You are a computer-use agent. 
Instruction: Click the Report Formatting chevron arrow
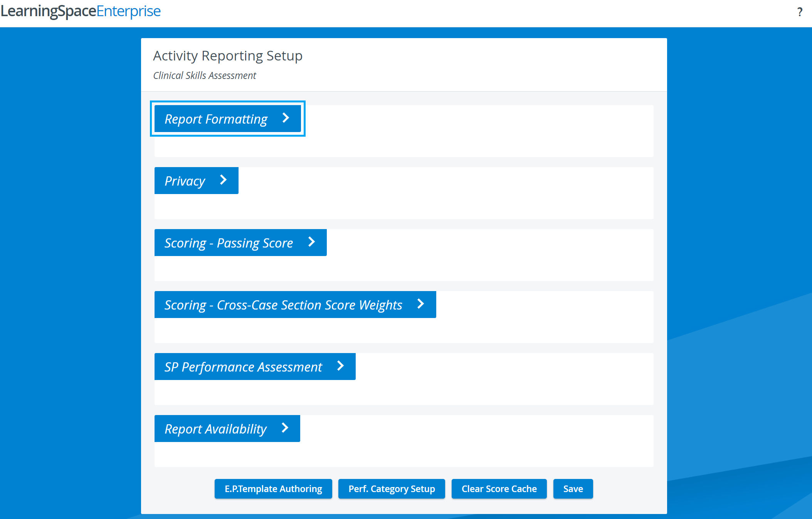(x=286, y=118)
